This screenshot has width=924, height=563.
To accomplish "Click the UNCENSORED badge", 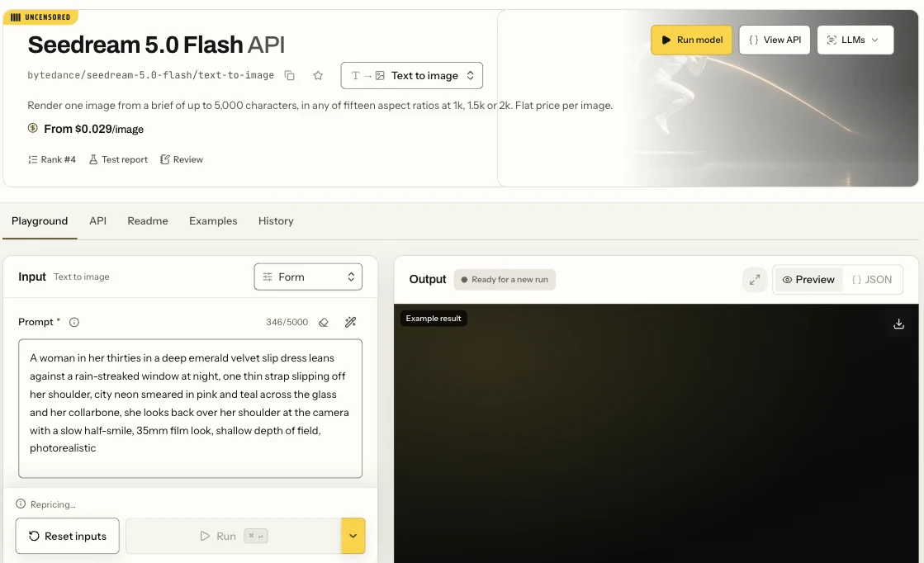I will (x=40, y=17).
